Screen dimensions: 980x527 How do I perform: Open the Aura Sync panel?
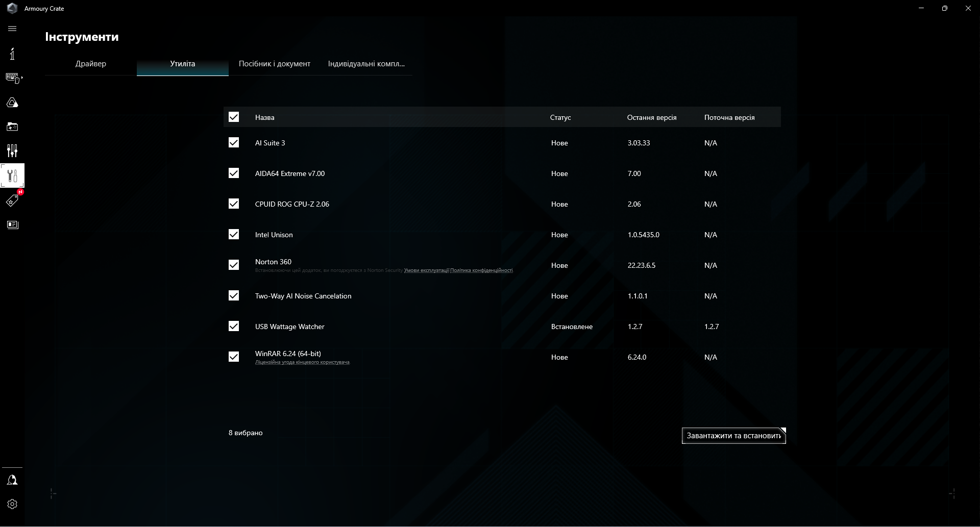click(12, 102)
